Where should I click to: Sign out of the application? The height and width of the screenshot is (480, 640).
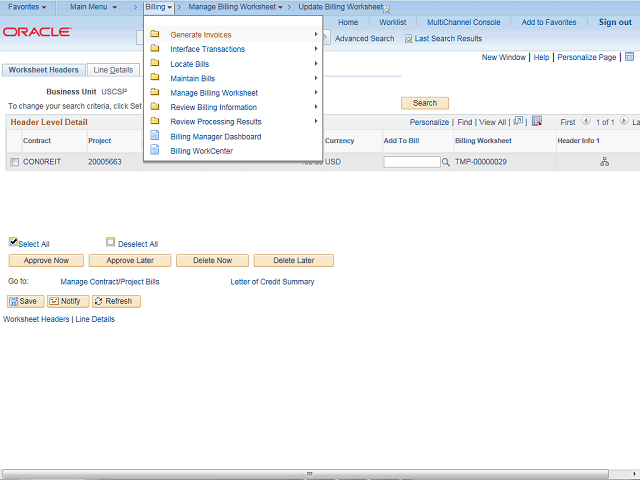pyautogui.click(x=615, y=22)
